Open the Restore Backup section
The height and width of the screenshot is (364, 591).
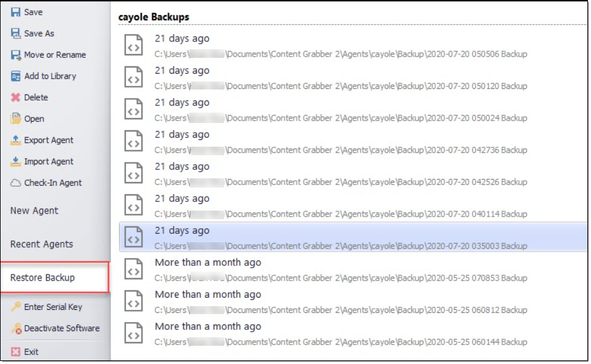click(43, 278)
